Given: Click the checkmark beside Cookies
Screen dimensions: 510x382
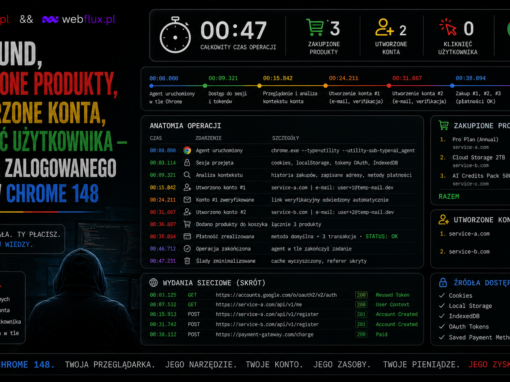Looking at the screenshot, I should pos(442,295).
